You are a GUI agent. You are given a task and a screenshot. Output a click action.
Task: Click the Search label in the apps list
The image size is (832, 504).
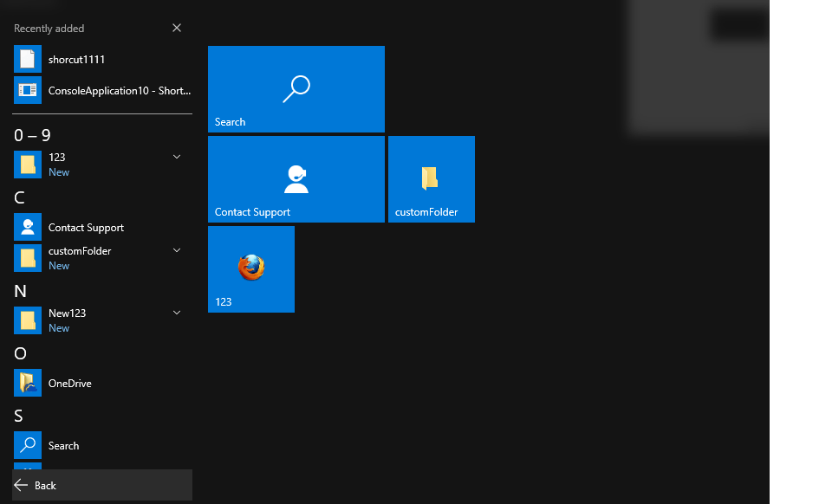(63, 446)
